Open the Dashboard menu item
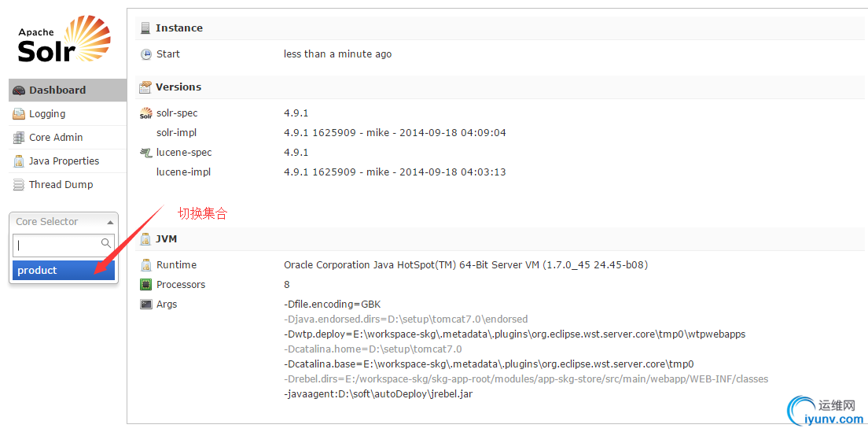 pyautogui.click(x=68, y=90)
